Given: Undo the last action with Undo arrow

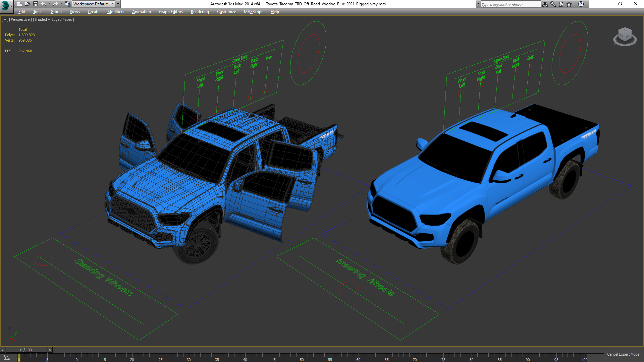Looking at the screenshot, I should [44, 4].
